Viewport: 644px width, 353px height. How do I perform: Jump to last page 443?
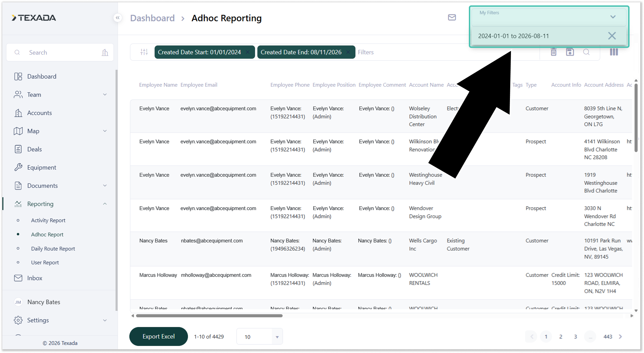point(608,337)
